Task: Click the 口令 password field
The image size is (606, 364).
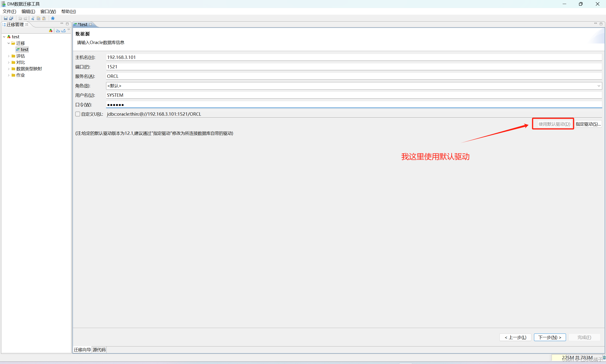Action: pos(354,105)
